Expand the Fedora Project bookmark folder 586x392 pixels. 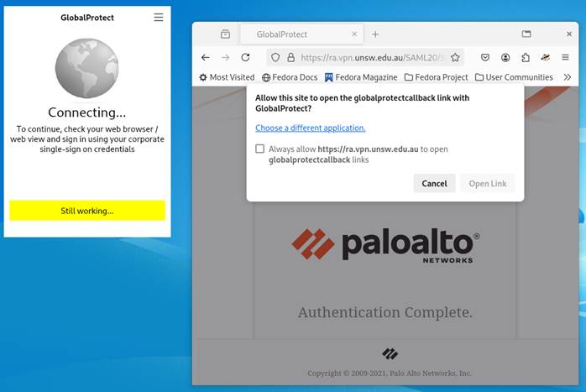(436, 77)
